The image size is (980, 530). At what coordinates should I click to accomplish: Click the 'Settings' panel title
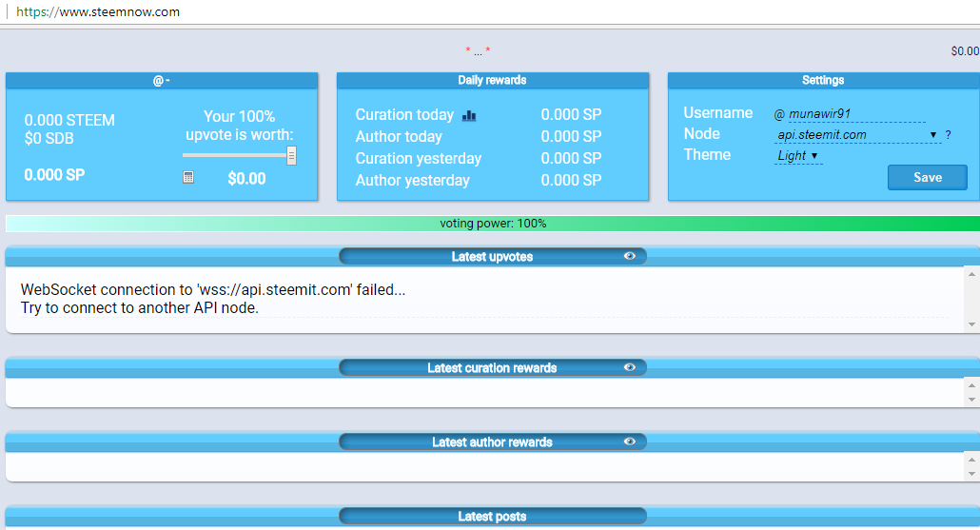[x=823, y=80]
